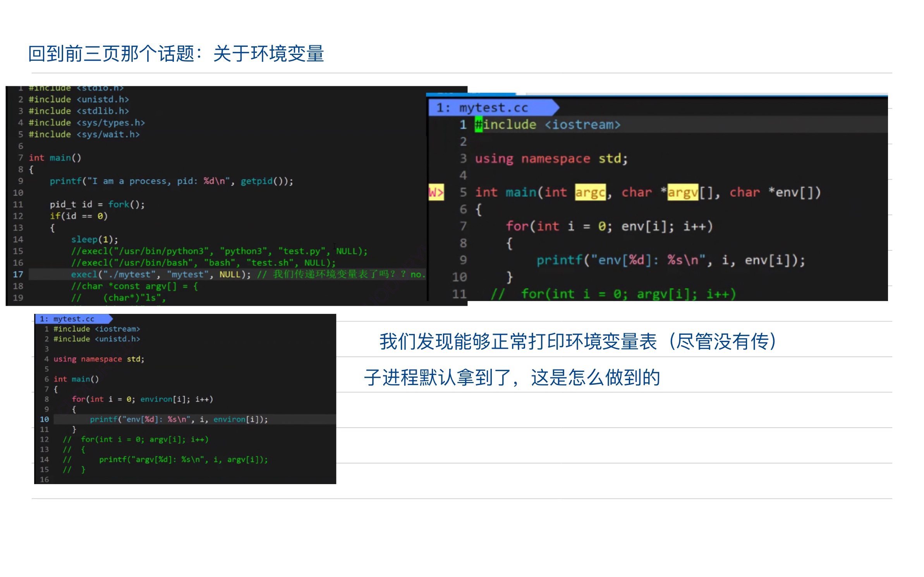Click the W> warning marker on line 5
The height and width of the screenshot is (577, 924).
[x=436, y=192]
